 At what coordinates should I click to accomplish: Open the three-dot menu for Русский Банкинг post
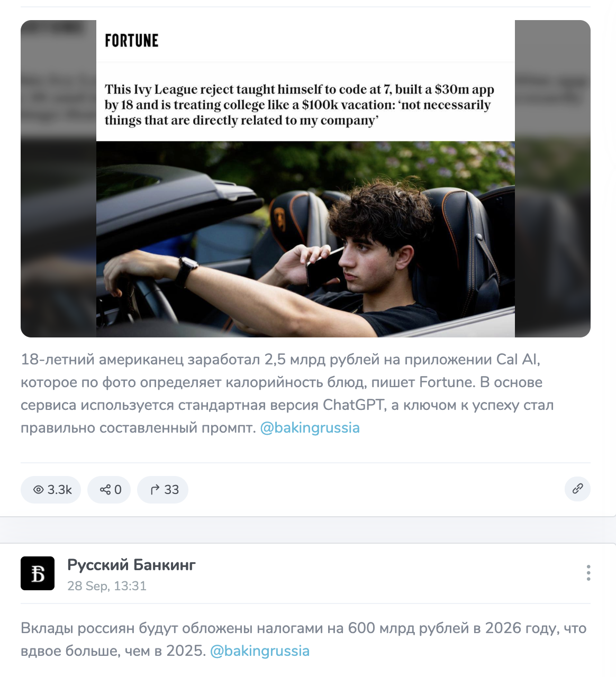coord(588,573)
